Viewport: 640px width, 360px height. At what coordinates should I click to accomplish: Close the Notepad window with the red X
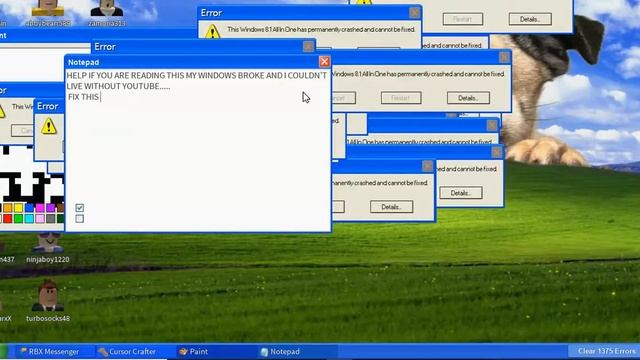coord(324,62)
